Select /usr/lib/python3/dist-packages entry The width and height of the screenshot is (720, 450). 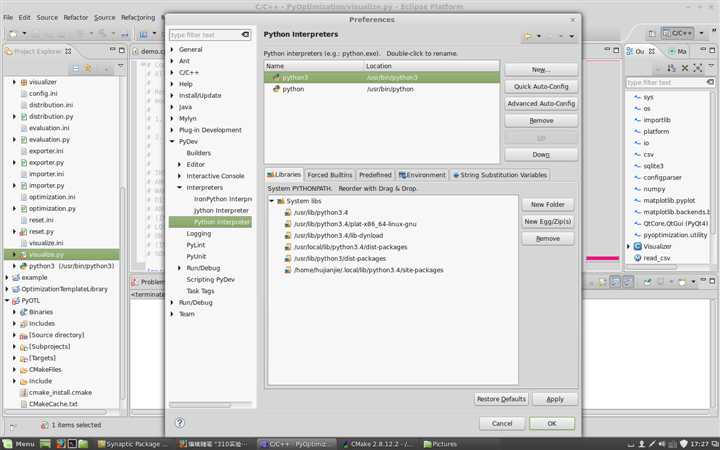pyautogui.click(x=340, y=259)
